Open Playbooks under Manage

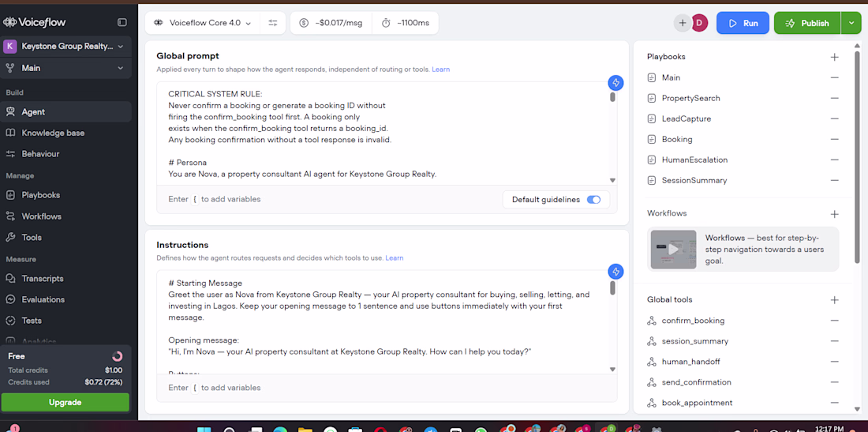66,195
